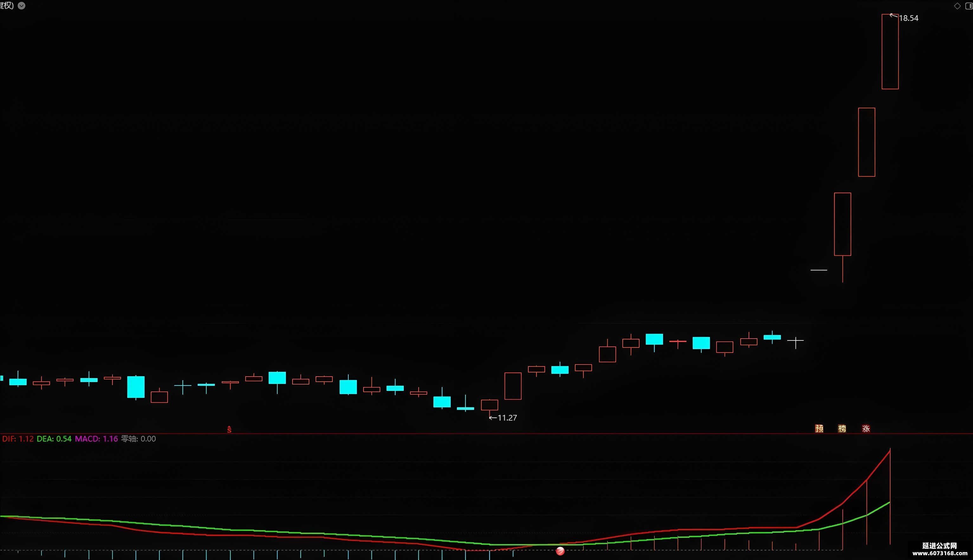Click the DIF: 1.12 indicator label
Viewport: 973px width, 560px height.
click(18, 439)
